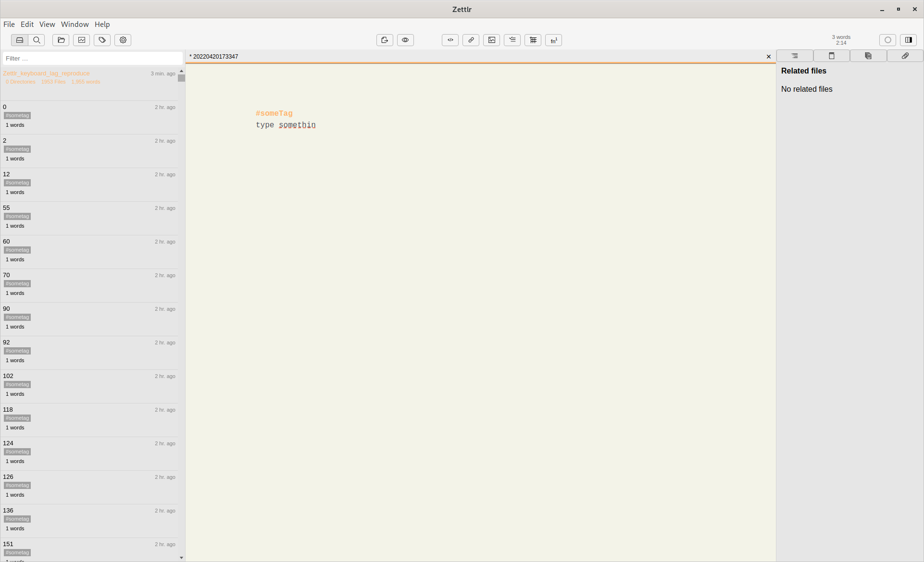Screen dimensions: 924x562
Task: Start Pomodoro timer circle button
Action: click(888, 40)
